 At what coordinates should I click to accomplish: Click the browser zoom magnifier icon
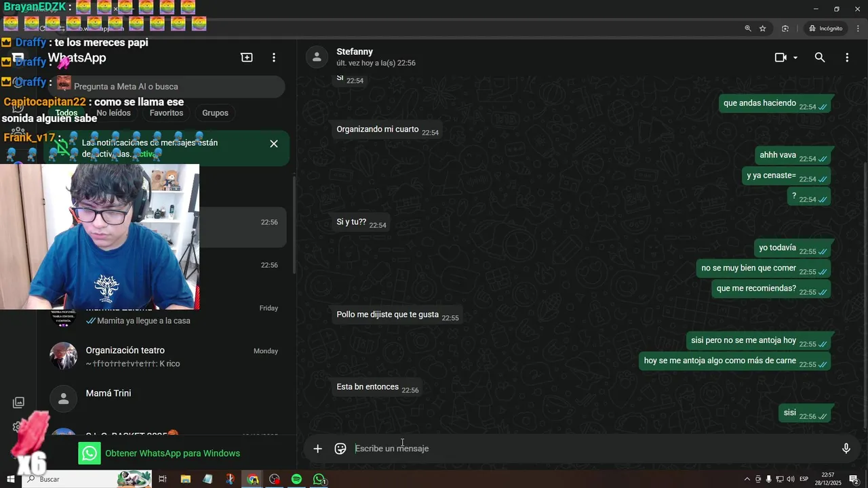point(748,28)
